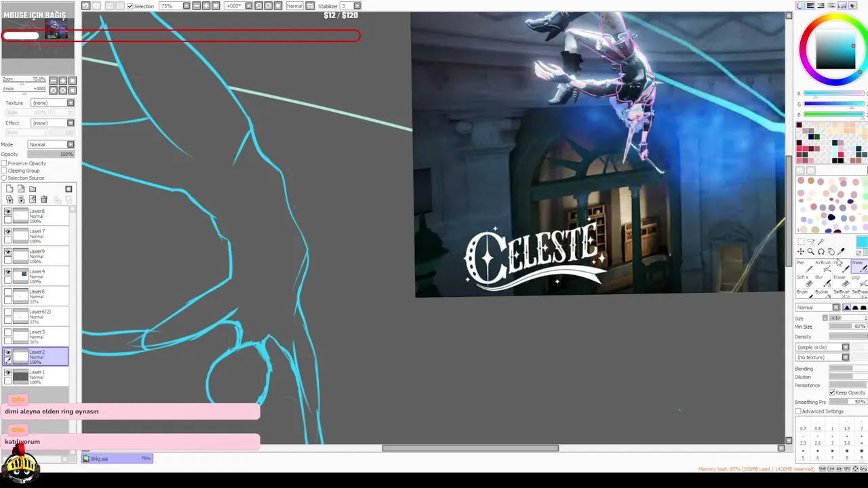Select Layer2 in the layer list
Image resolution: width=868 pixels, height=488 pixels.
coord(36,357)
